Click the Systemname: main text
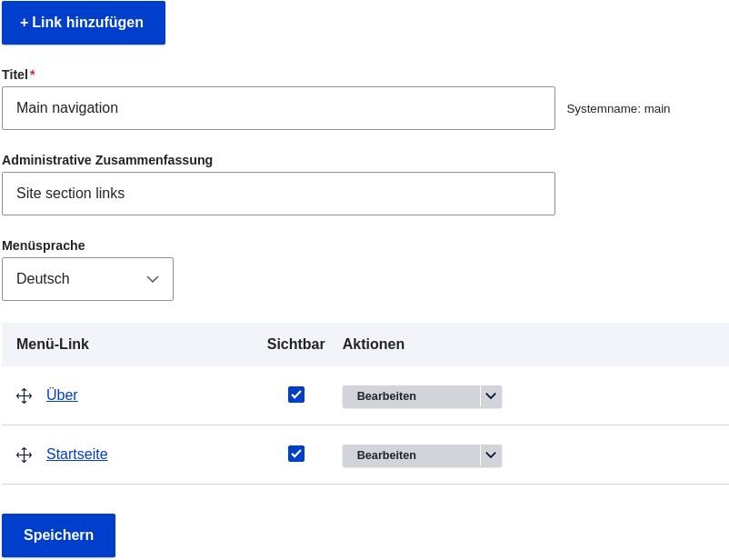This screenshot has height=560, width=729. 618,109
